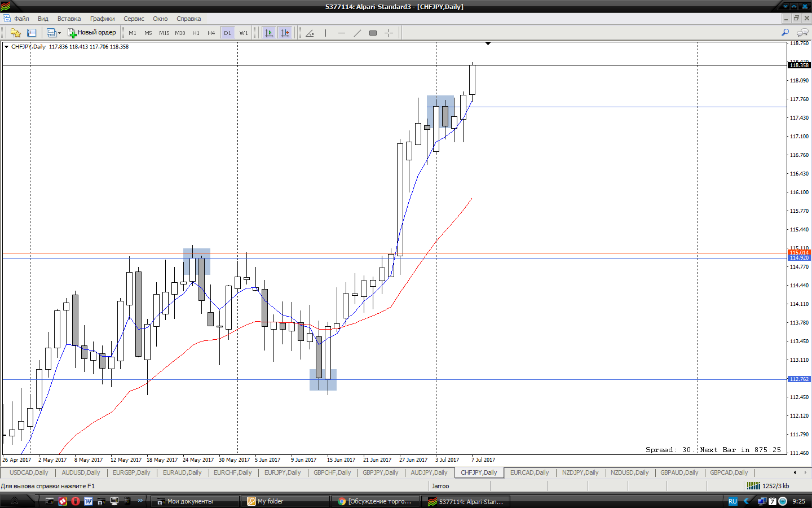The width and height of the screenshot is (812, 508).
Task: Expand the profiles dropdown arrow
Action: 59,33
